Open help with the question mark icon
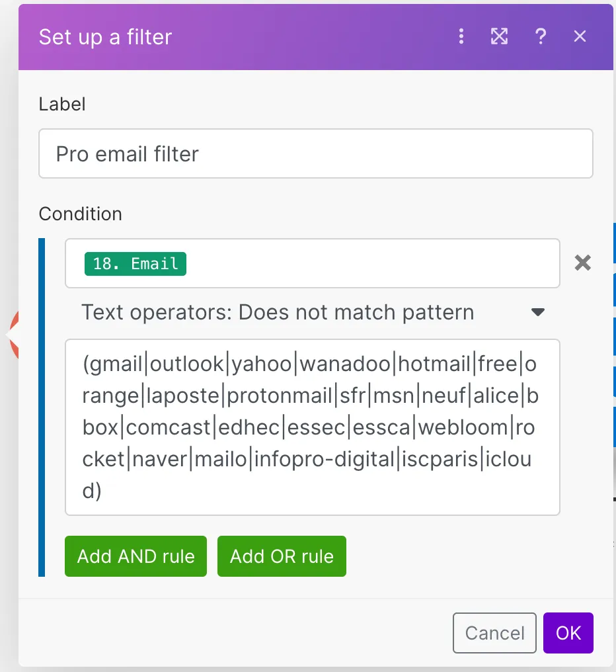The width and height of the screenshot is (616, 672). point(541,36)
